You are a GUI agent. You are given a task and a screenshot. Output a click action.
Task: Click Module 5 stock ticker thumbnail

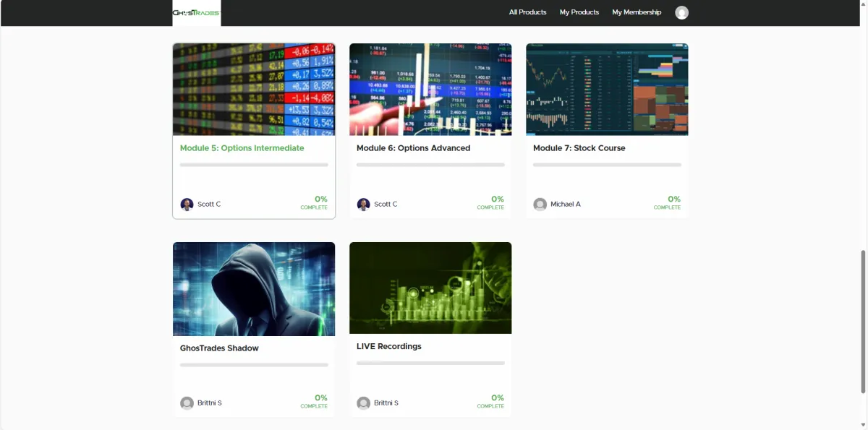pos(254,90)
